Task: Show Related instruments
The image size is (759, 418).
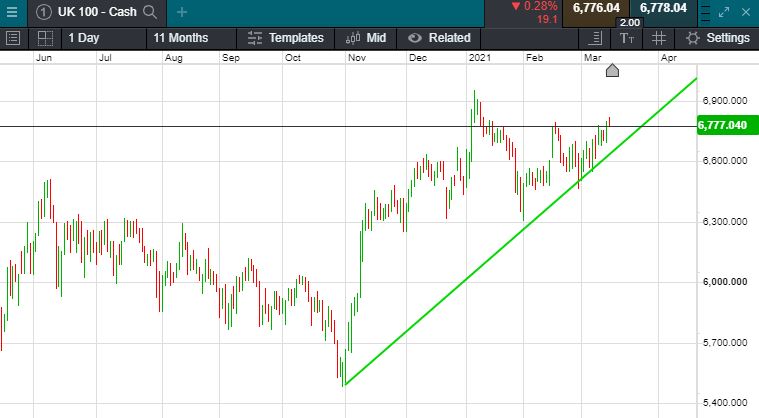Action: pyautogui.click(x=438, y=38)
